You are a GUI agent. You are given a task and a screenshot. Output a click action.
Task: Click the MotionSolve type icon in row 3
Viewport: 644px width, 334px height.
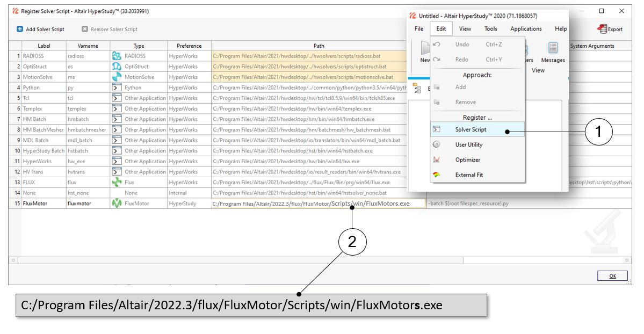pyautogui.click(x=117, y=77)
